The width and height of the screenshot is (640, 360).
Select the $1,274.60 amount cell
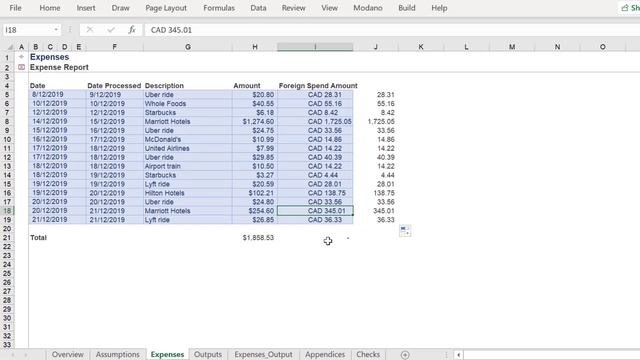pos(255,122)
